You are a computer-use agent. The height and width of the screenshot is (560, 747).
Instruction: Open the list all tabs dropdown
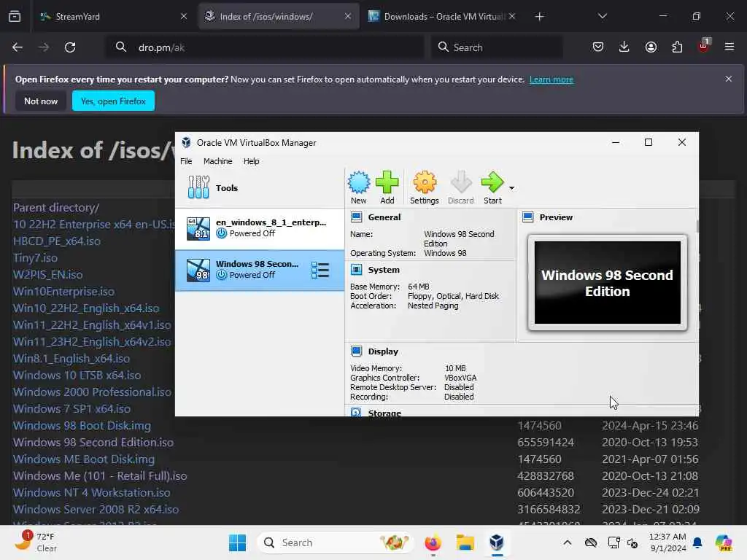(x=602, y=16)
